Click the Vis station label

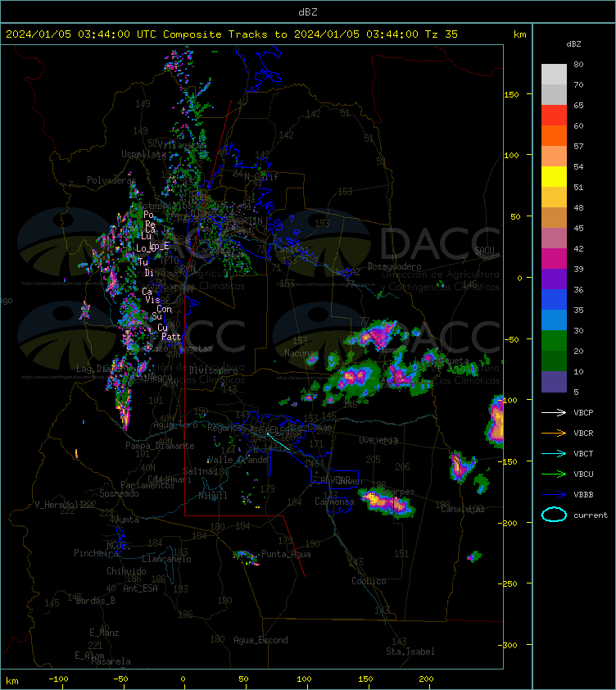click(152, 300)
